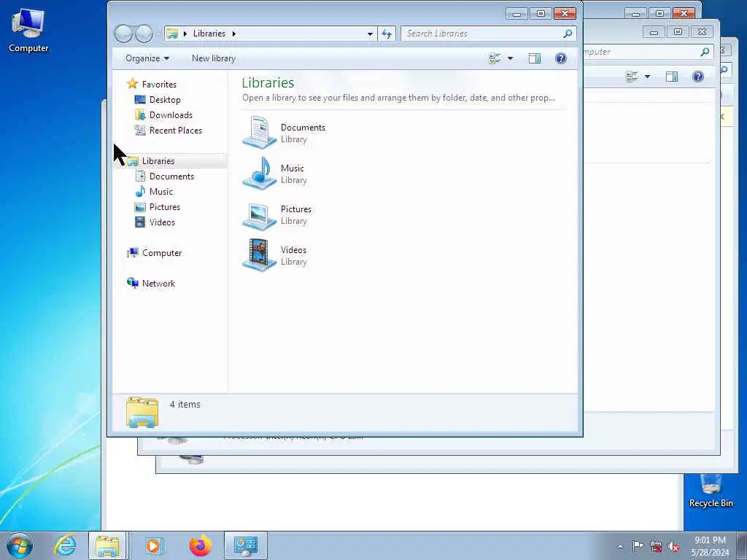Click the libraries folder icon in address bar

(172, 34)
